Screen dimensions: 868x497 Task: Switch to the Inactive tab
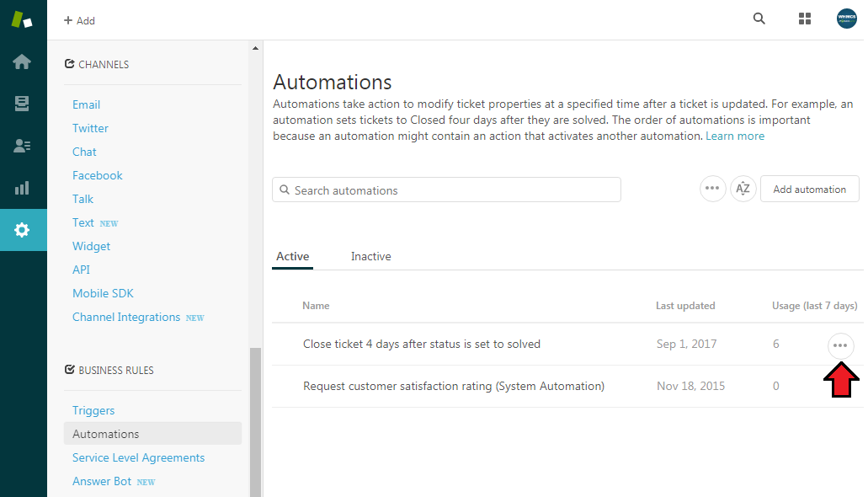coord(371,257)
